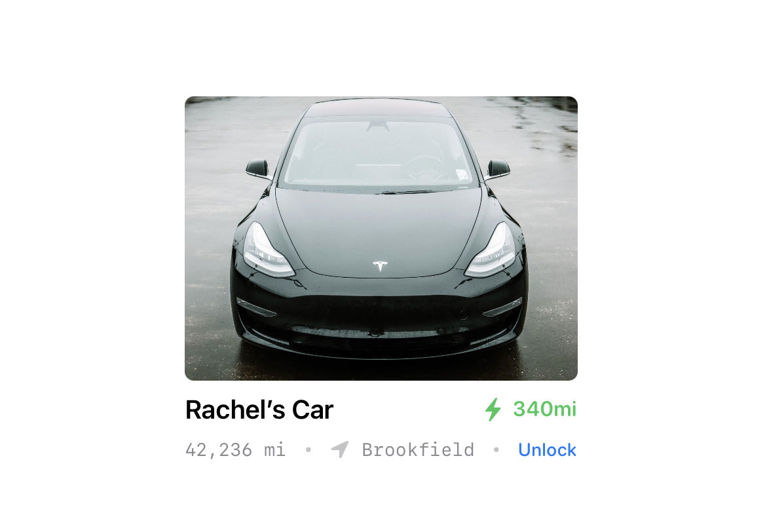Click the dot separator before Unlock
Image resolution: width=769 pixels, height=532 pixels.
pyautogui.click(x=497, y=449)
